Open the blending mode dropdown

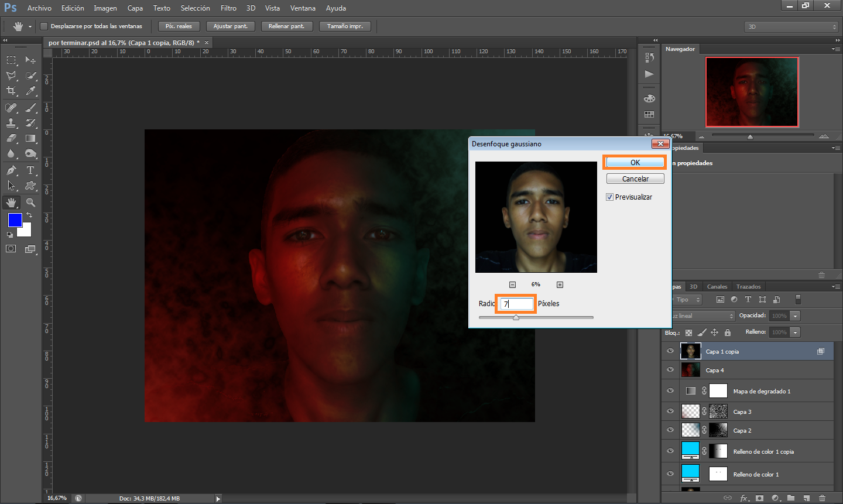click(x=702, y=316)
